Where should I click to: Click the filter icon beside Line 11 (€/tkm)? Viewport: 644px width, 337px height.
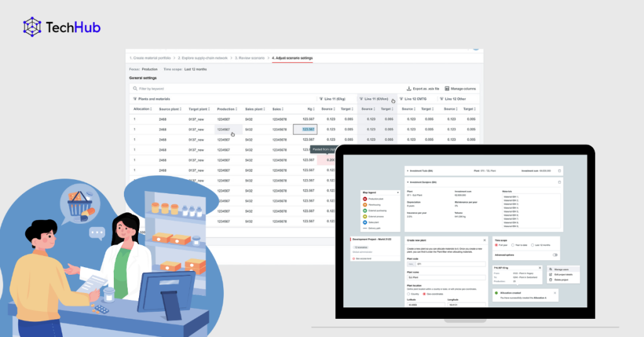(361, 99)
